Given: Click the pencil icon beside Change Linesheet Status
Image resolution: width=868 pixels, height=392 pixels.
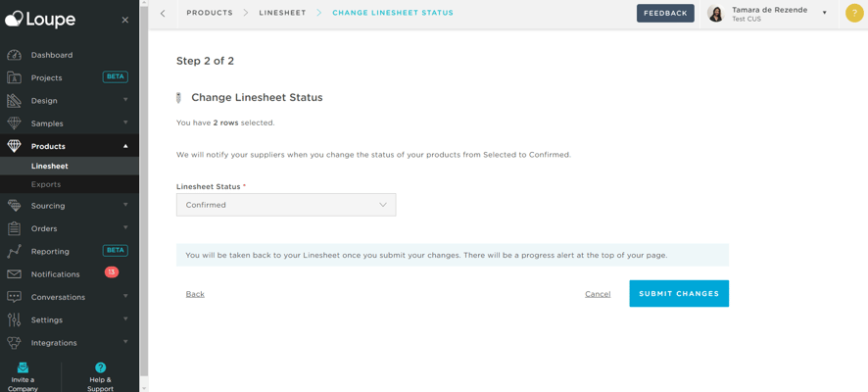Looking at the screenshot, I should (178, 98).
